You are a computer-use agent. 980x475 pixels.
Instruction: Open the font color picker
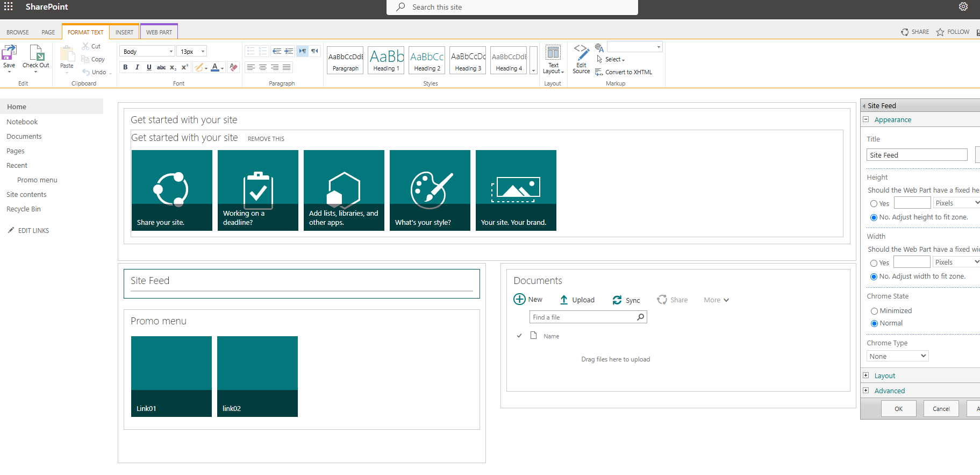pos(217,67)
